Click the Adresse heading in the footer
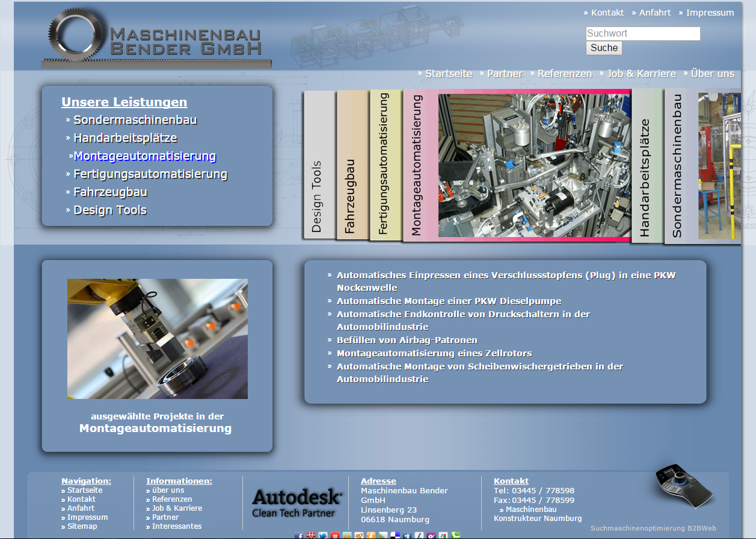756x539 pixels. coord(378,481)
